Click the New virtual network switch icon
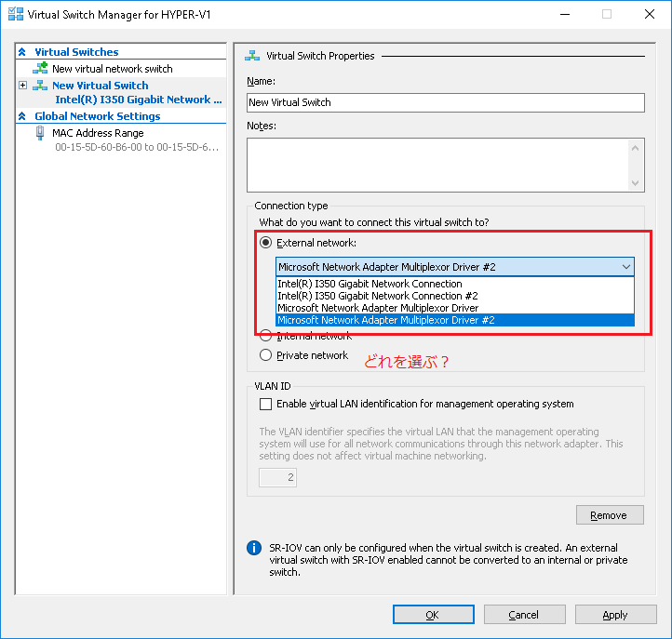 (40, 68)
